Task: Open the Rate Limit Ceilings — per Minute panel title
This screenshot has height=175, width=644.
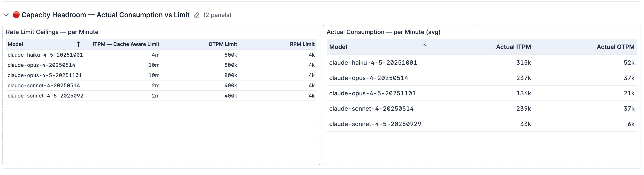Action: [52, 32]
